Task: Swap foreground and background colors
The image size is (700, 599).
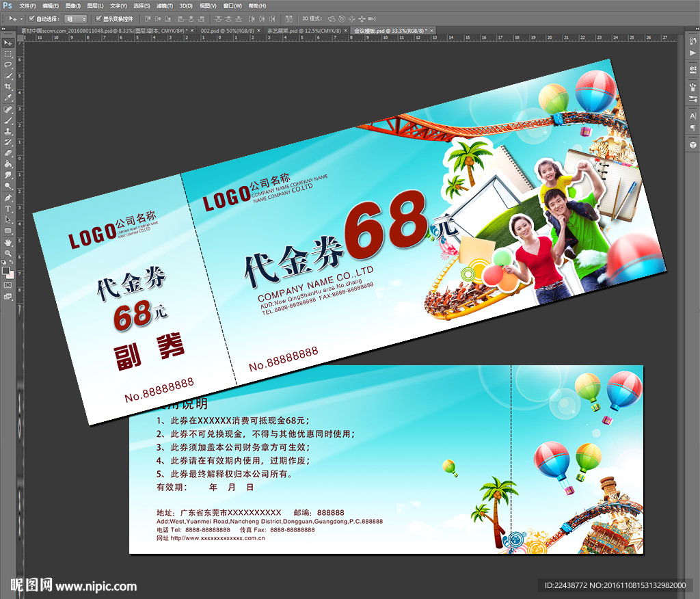Action: pyautogui.click(x=11, y=263)
